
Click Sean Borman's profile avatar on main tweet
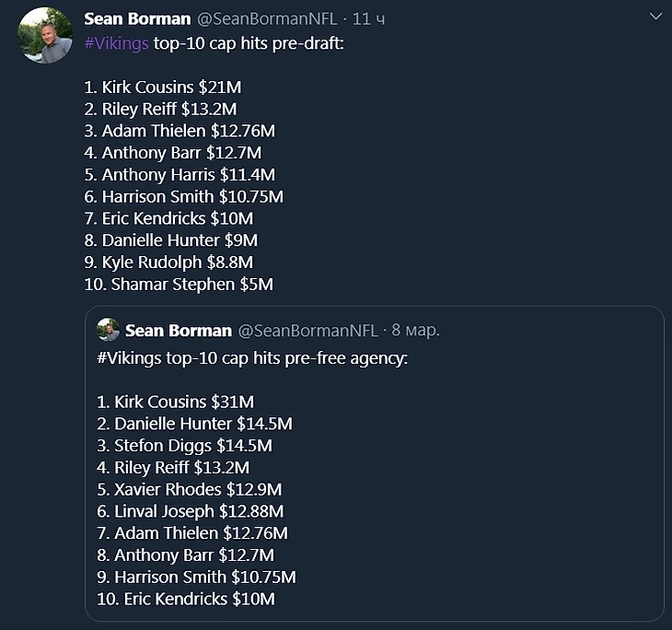[45, 35]
